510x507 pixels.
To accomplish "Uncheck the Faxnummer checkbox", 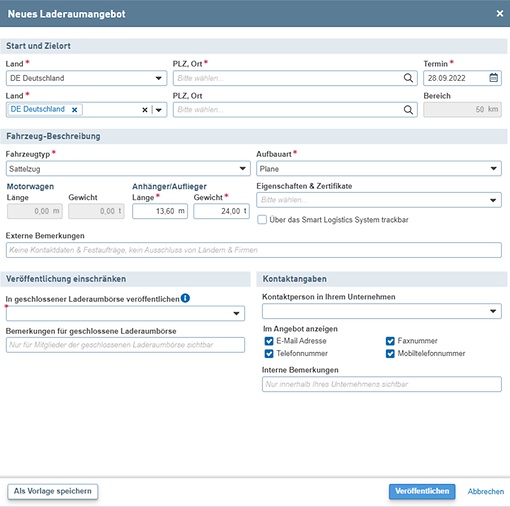I will click(390, 341).
